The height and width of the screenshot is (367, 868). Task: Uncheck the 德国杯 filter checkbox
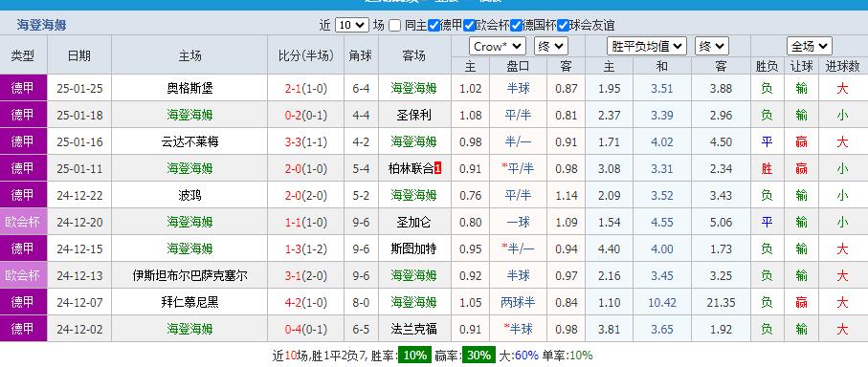click(517, 26)
